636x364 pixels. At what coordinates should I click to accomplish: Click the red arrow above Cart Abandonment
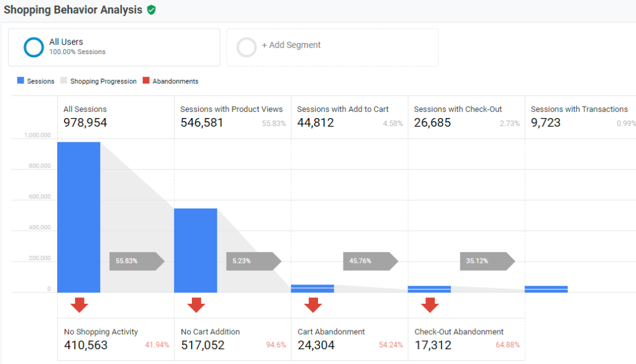pyautogui.click(x=313, y=305)
